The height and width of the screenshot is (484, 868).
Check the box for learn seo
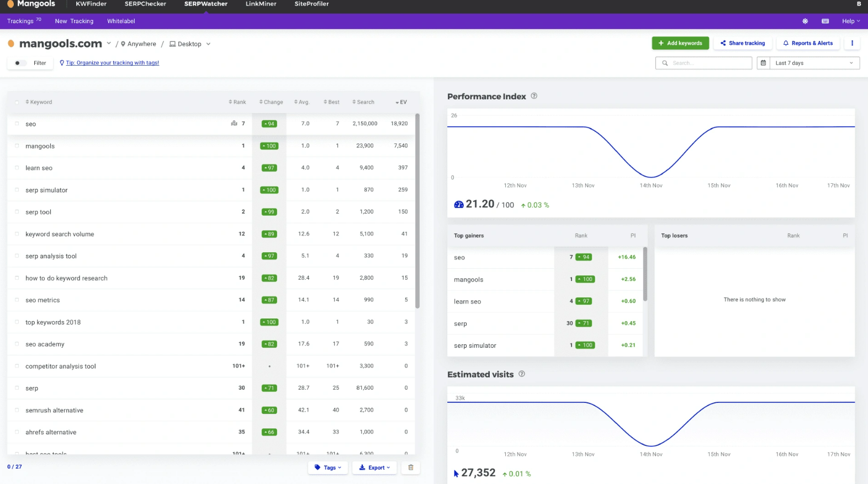click(17, 168)
